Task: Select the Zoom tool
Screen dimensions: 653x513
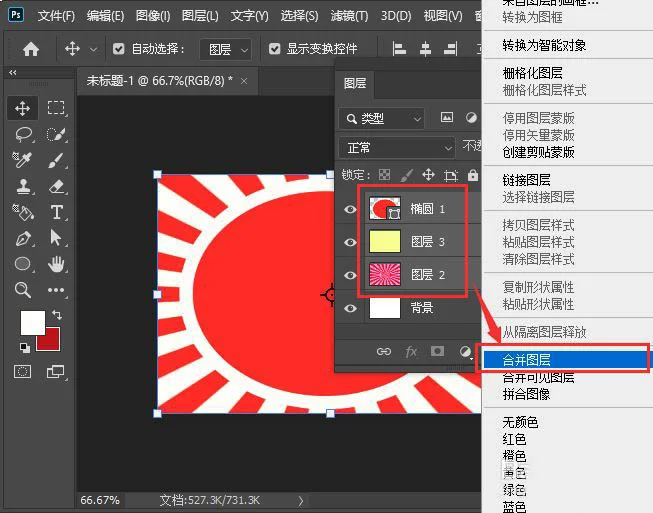Action: coord(23,289)
